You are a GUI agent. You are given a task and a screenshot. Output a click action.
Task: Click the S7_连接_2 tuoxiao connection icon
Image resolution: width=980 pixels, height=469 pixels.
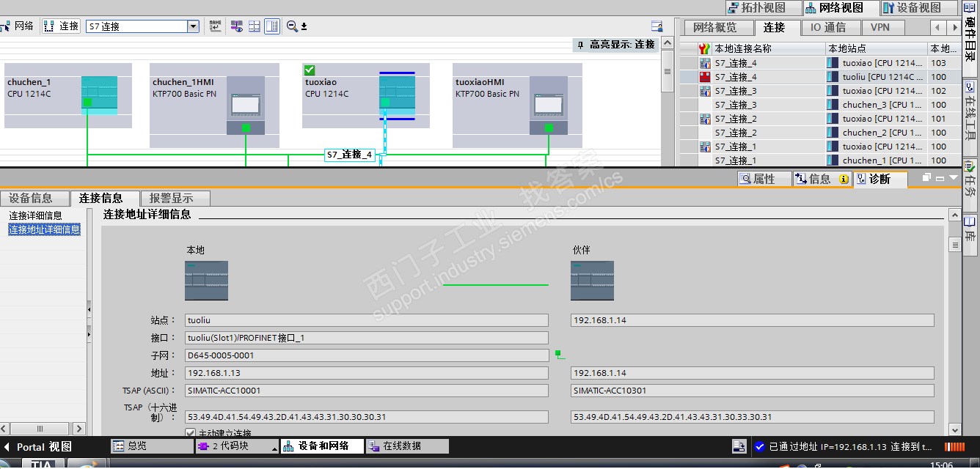(705, 119)
